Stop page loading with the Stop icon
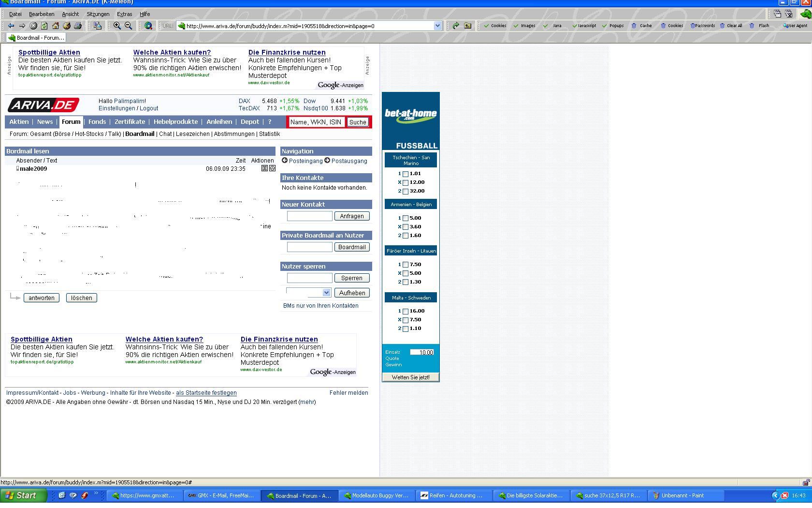Image resolution: width=812 pixels, height=508 pixels. [x=33, y=26]
